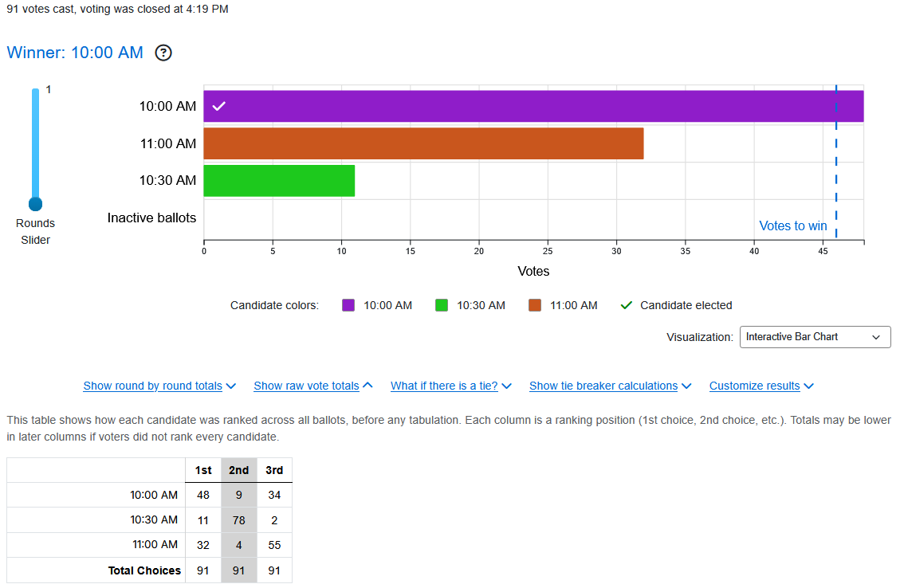Click the Total Choices row label

click(144, 570)
